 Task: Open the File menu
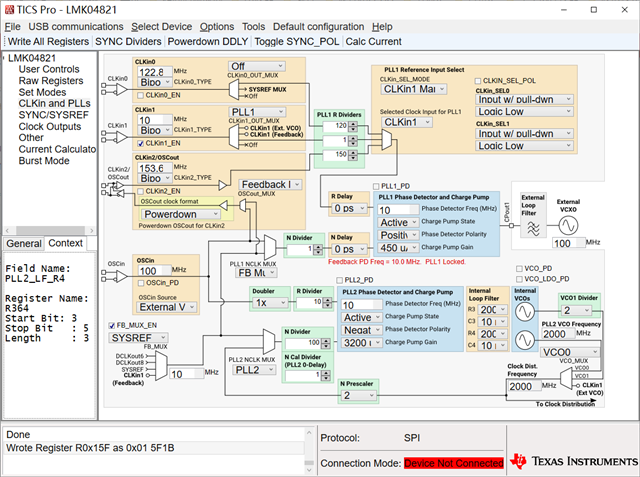13,27
